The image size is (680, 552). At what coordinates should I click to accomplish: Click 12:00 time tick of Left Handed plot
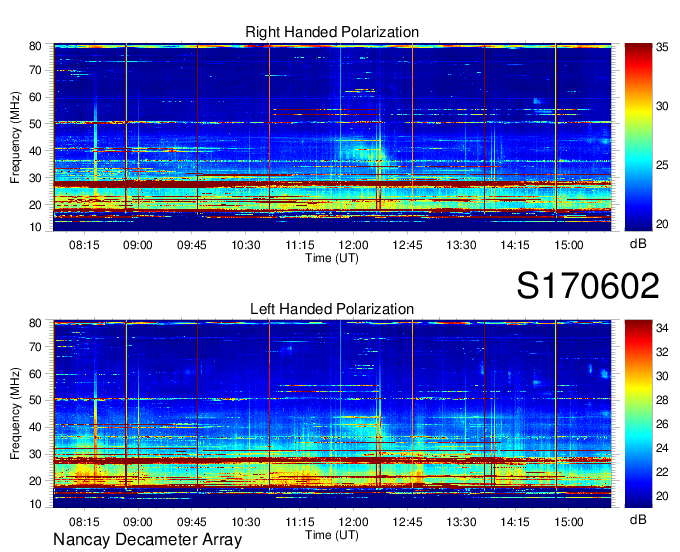(353, 522)
